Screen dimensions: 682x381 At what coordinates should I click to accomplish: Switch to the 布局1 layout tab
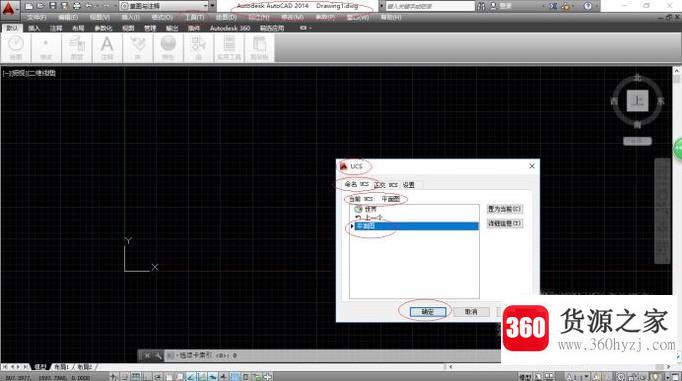pyautogui.click(x=61, y=367)
